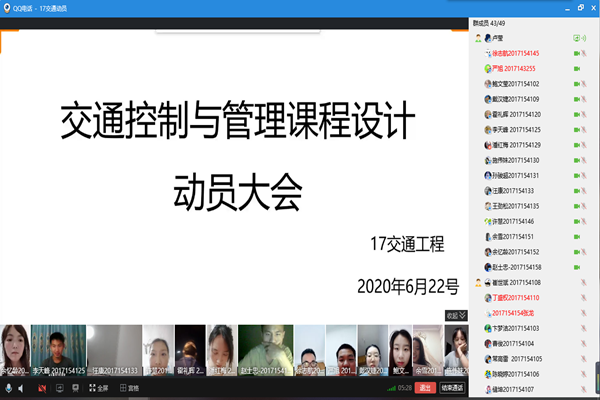
Task: Click the screen share icon in toolbar
Action: pyautogui.click(x=58, y=387)
